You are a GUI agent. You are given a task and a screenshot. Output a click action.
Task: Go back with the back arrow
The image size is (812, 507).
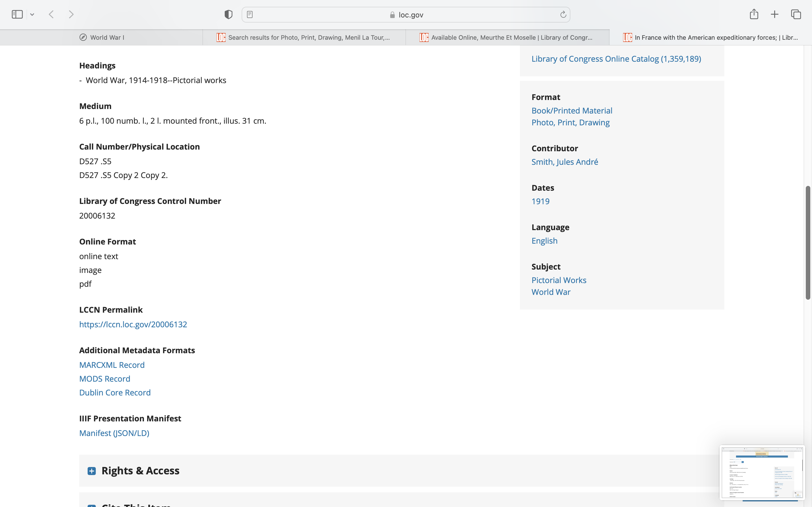[51, 14]
